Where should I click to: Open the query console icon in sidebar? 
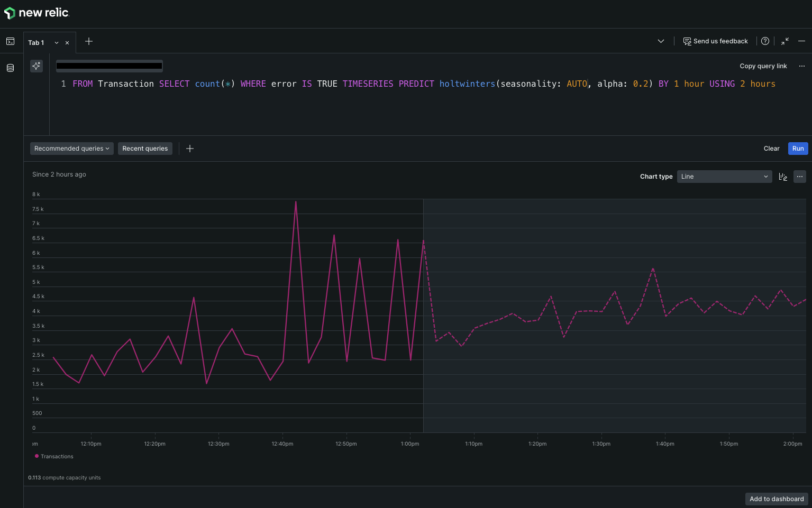10,41
